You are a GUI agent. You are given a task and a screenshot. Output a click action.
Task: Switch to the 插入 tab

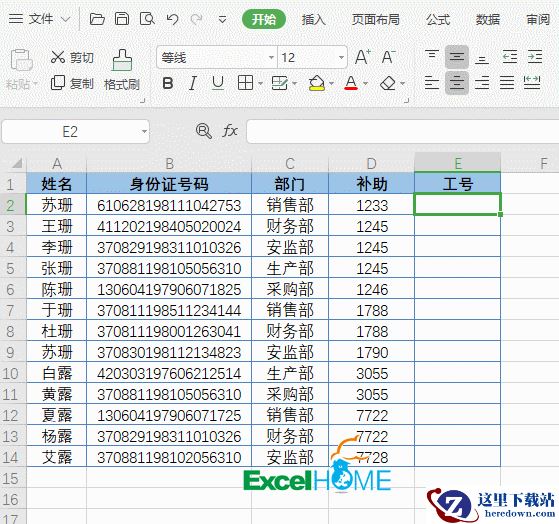[313, 19]
